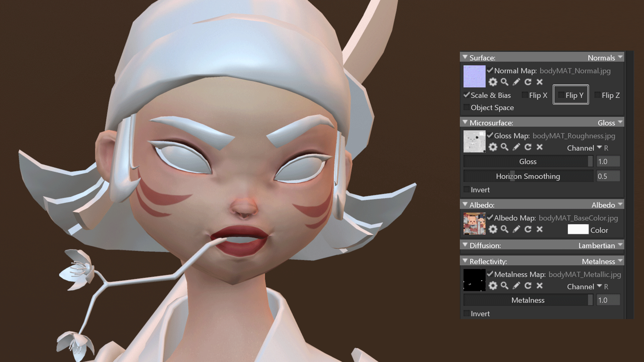
Task: Toggle the Normal Map enabled checkmark
Action: pos(490,70)
